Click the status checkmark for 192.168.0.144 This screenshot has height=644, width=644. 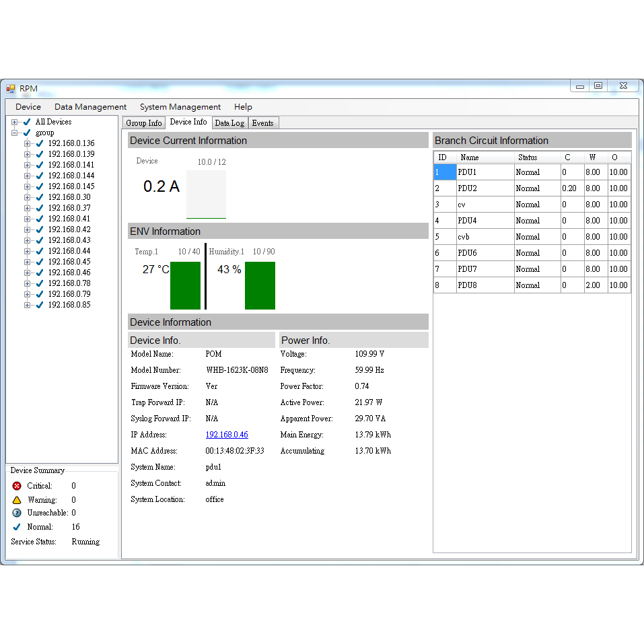click(40, 176)
